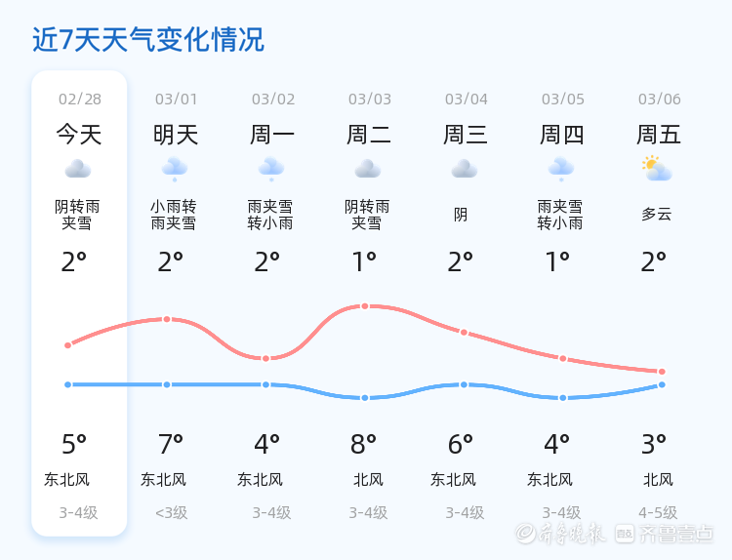
Task: Select the 周一 day label
Action: tap(272, 135)
